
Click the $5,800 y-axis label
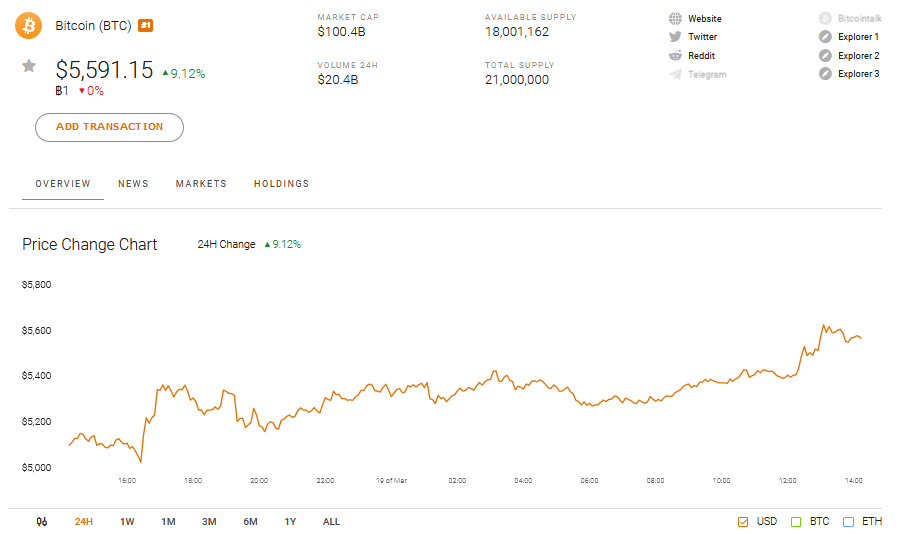pos(36,284)
